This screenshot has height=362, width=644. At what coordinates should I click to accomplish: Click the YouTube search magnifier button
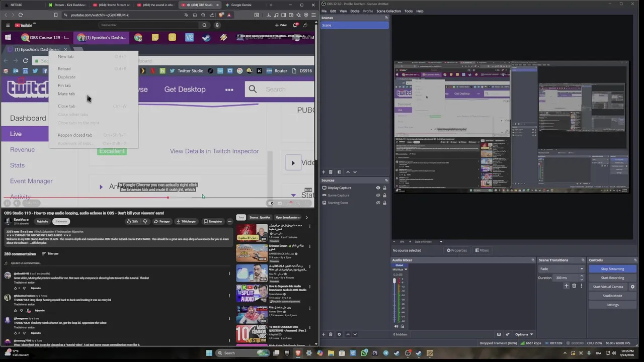coord(204,25)
